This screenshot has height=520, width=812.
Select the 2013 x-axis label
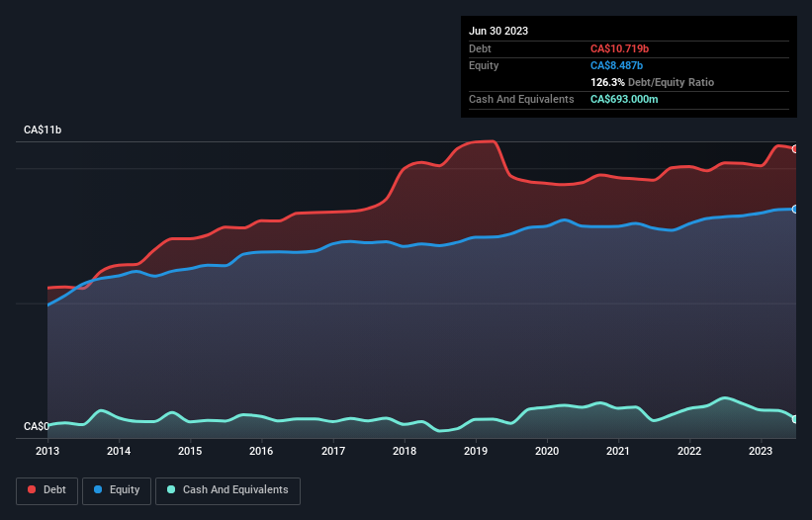[47, 451]
